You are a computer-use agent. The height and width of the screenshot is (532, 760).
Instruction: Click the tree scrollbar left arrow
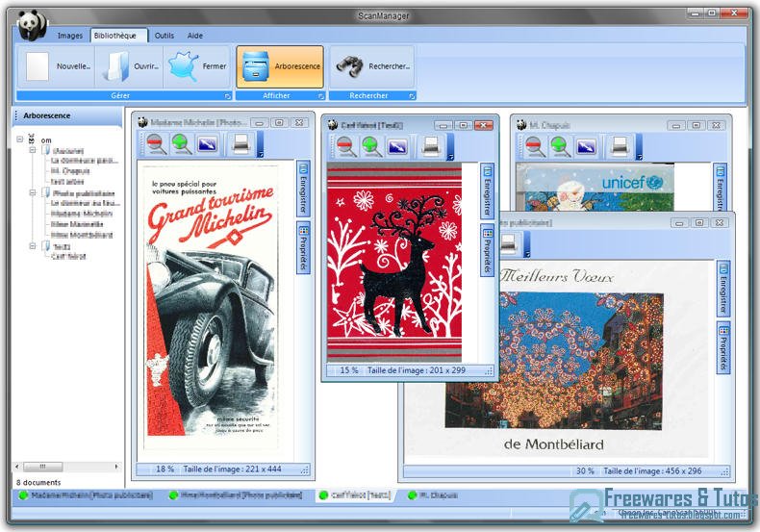pyautogui.click(x=17, y=467)
